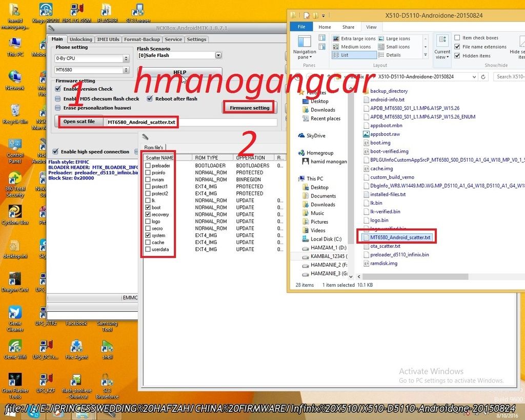Uncheck the recovery partition checkbox
525x420 pixels.
click(148, 214)
